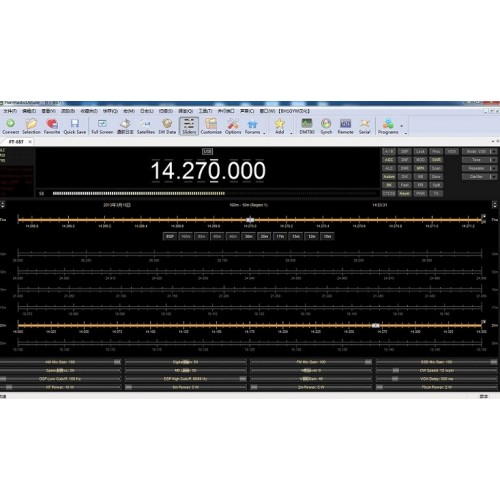Viewport: 500px width, 500px height.
Task: Click the TX button
Action: [x=436, y=193]
